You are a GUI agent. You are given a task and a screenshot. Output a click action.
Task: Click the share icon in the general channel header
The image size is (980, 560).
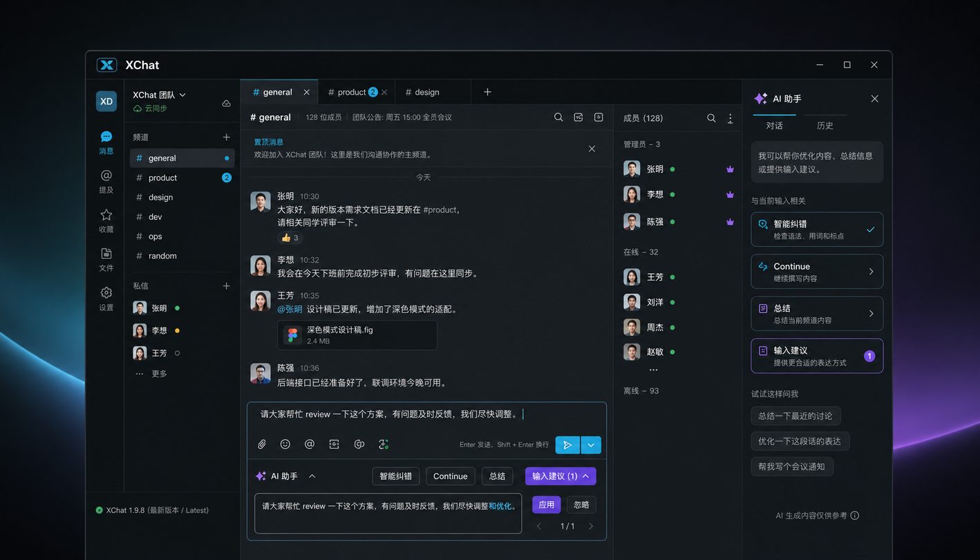pos(578,118)
